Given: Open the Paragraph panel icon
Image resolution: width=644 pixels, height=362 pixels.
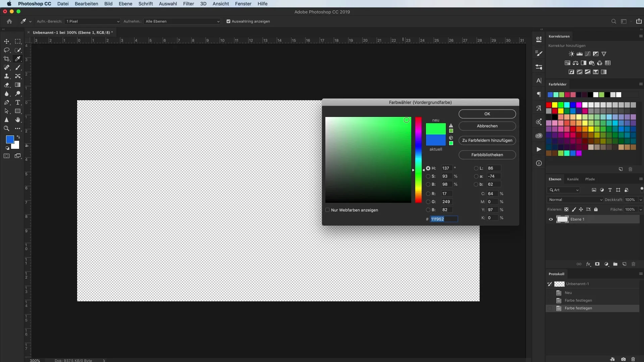Looking at the screenshot, I should [x=539, y=95].
